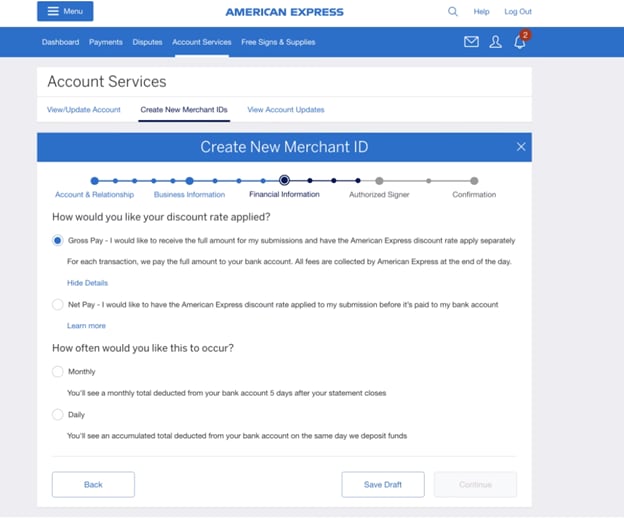Screen dimensions: 624x519
Task: Open the Help link
Action: pos(481,12)
